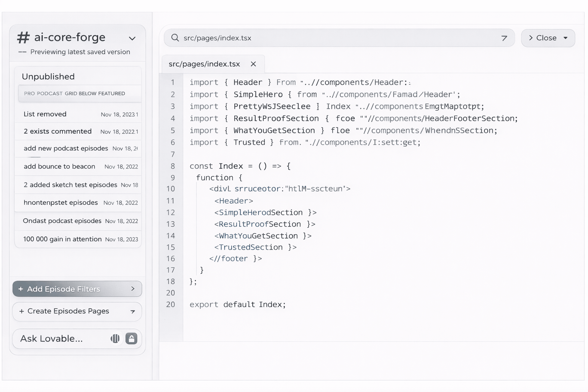Screen dimensions: 588x392
Task: Click the 'PRO PODCAST GRID BELOW FEATURED' item
Action: [x=74, y=93]
